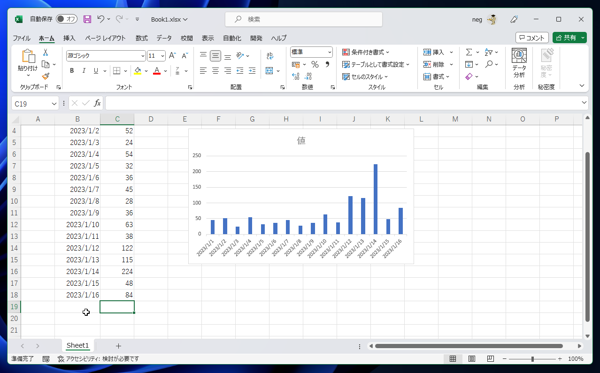Switch to Page Layout view
This screenshot has height=373, width=600.
coord(472,359)
